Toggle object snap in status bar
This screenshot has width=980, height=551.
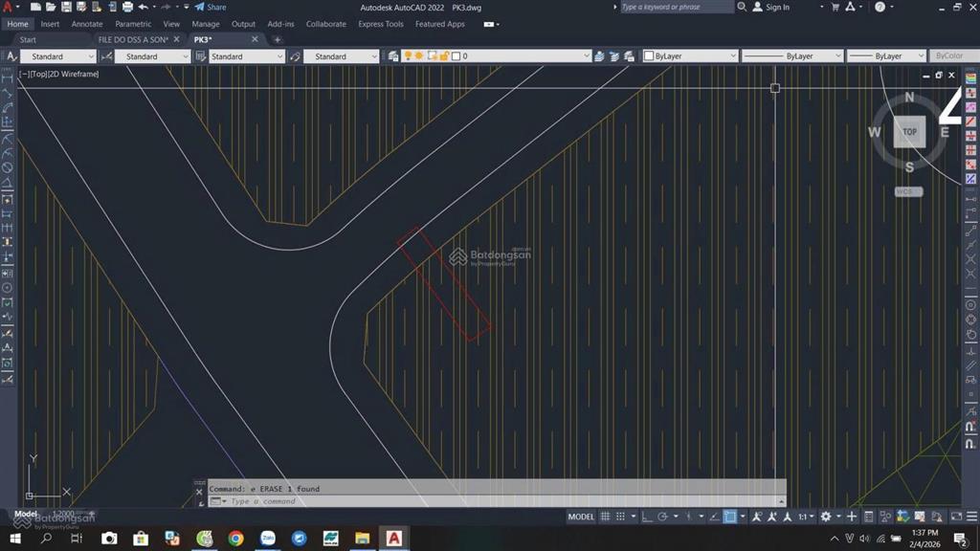730,517
